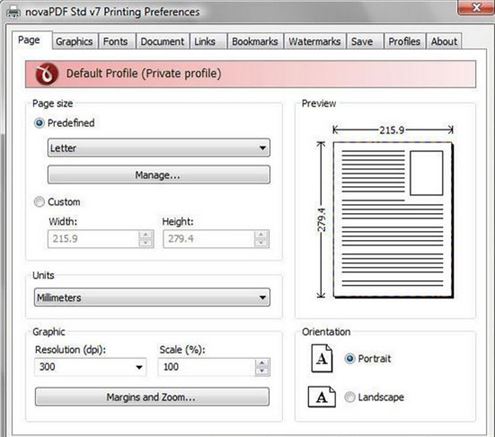495x437 pixels.
Task: Click the novaPDF logo in profile banner
Action: 46,74
